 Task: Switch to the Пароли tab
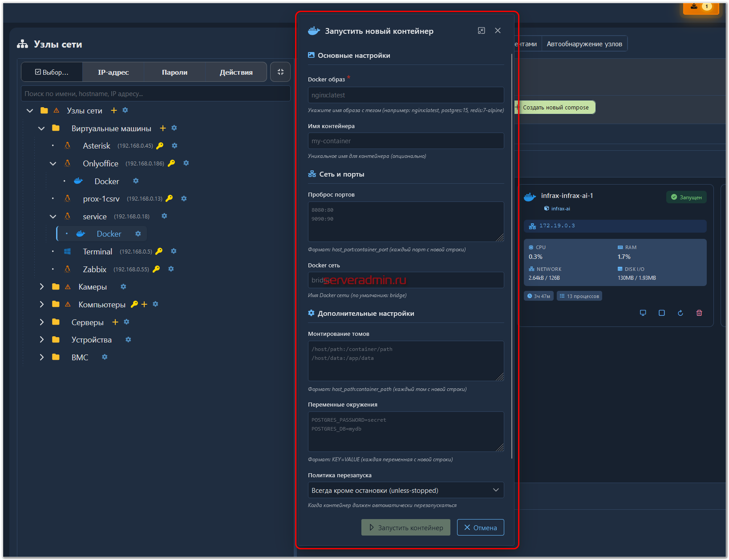(x=174, y=72)
